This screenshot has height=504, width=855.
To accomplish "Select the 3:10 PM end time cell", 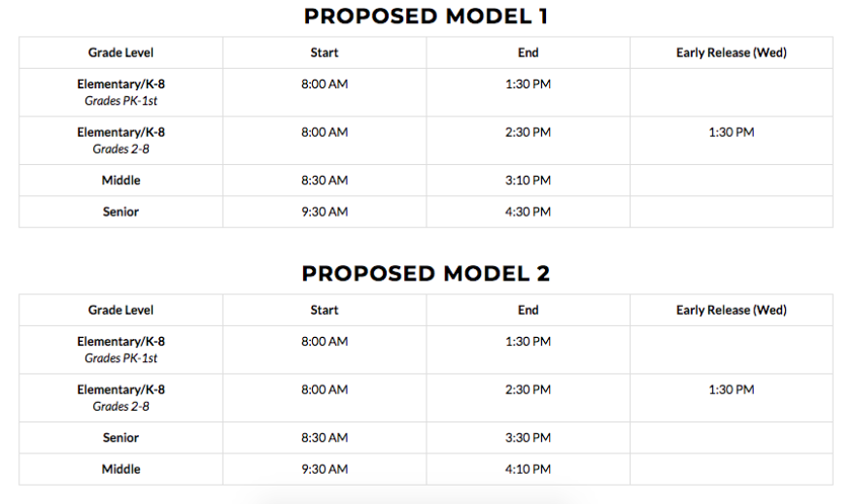I will (x=528, y=181).
